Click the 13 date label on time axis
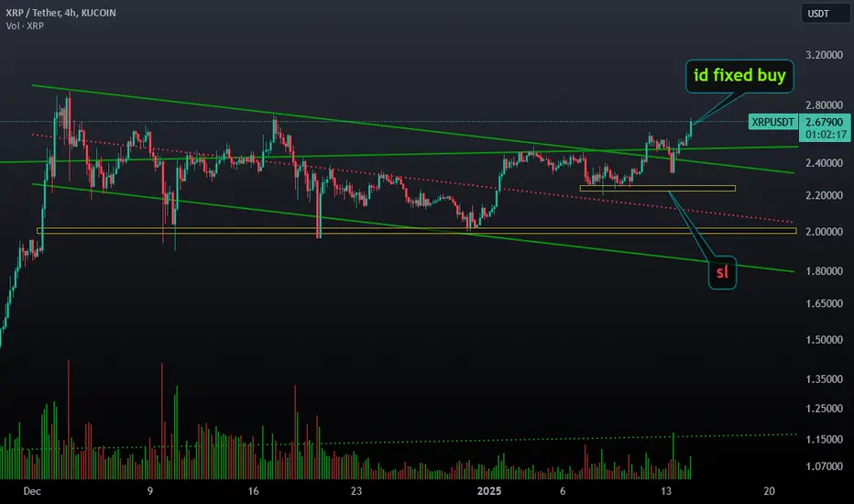Screen dimensions: 854x504 tap(665, 491)
